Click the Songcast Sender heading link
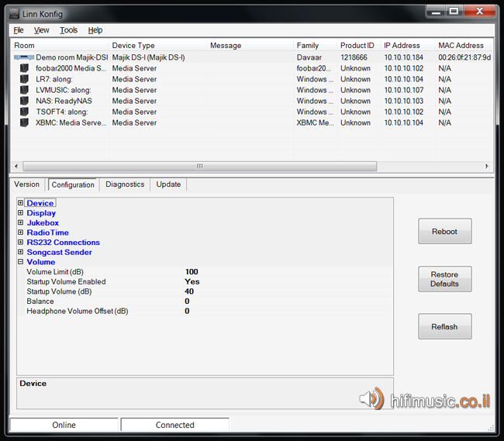Screen dimensions: 504x441 [60, 252]
